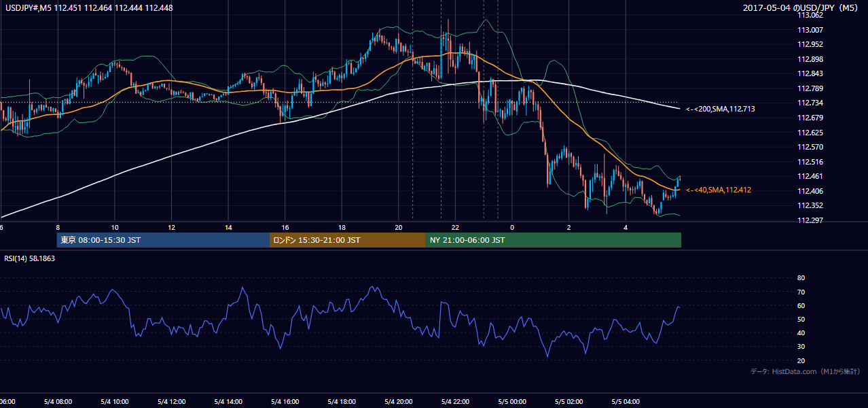Click the 112.734 price axis value
The height and width of the screenshot is (408, 868).
(810, 103)
